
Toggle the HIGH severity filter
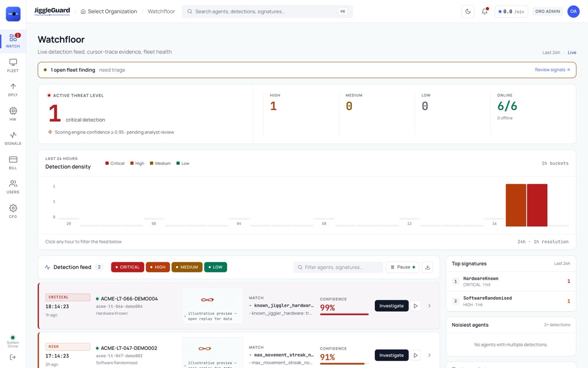pyautogui.click(x=158, y=267)
